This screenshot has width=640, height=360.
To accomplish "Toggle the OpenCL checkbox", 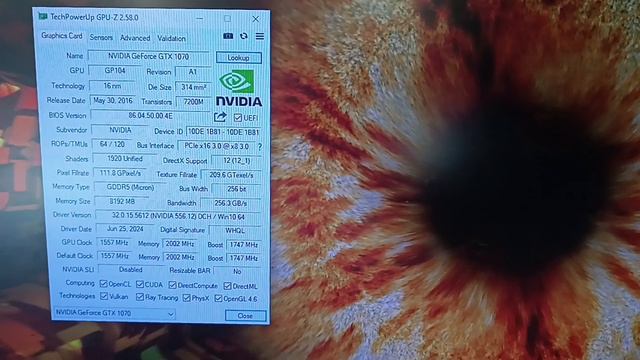I will [x=104, y=284].
